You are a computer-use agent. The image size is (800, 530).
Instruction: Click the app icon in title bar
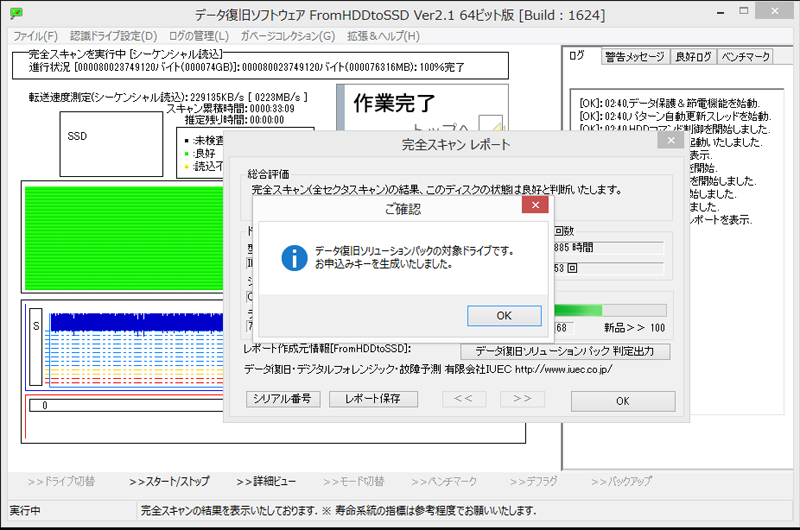point(16,13)
